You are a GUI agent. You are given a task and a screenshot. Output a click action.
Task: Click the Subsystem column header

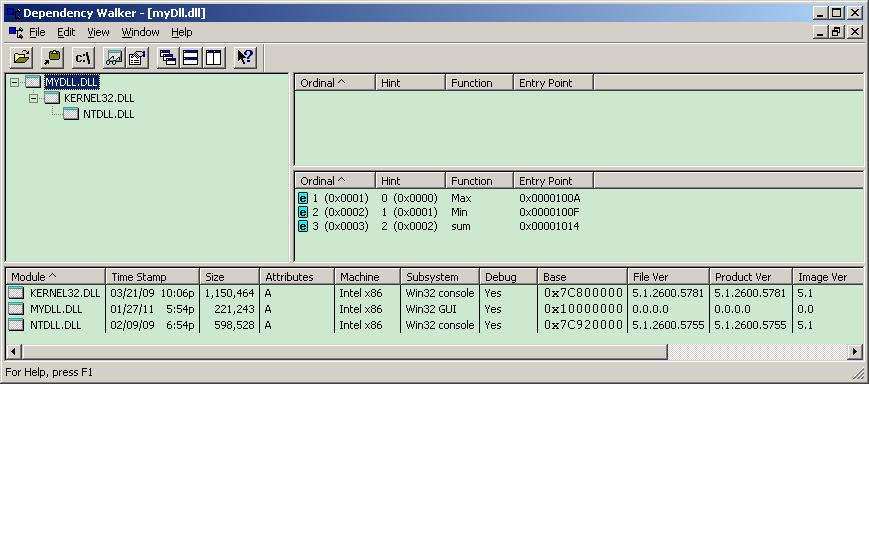(x=438, y=277)
